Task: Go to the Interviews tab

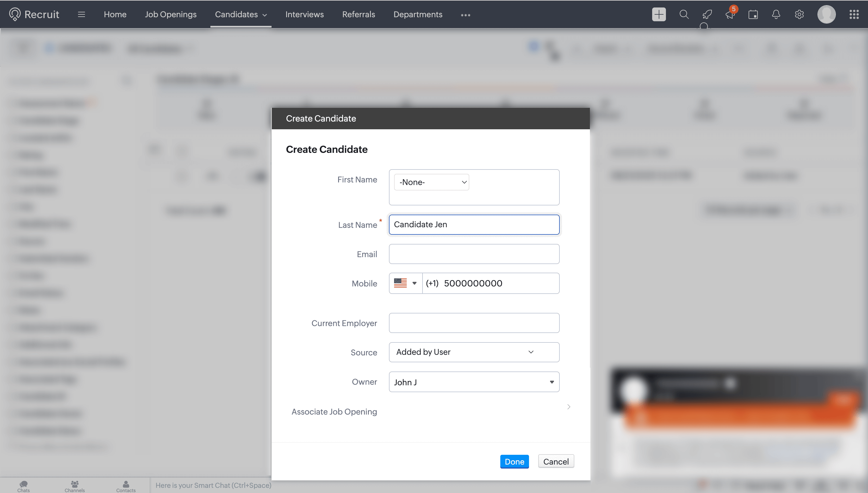Action: point(304,15)
